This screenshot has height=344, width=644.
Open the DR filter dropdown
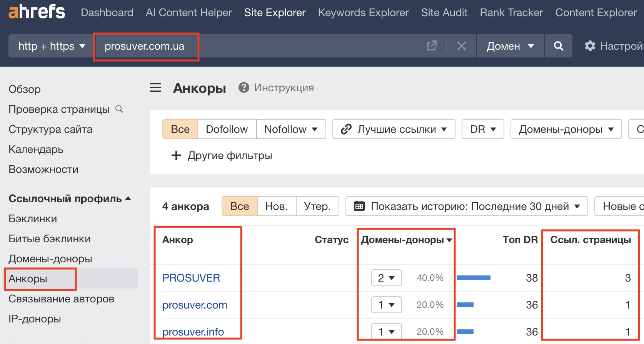click(483, 129)
